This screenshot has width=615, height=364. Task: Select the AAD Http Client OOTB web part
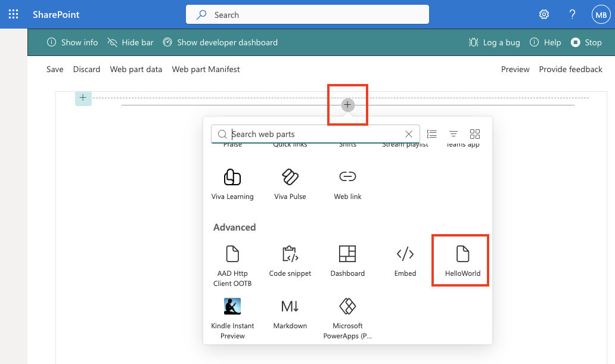click(x=232, y=266)
